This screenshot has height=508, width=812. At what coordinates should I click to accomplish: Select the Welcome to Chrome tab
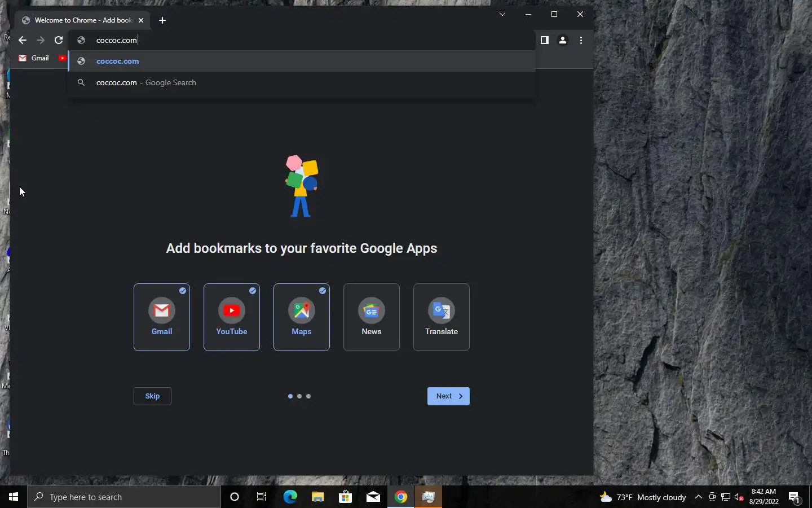click(83, 20)
